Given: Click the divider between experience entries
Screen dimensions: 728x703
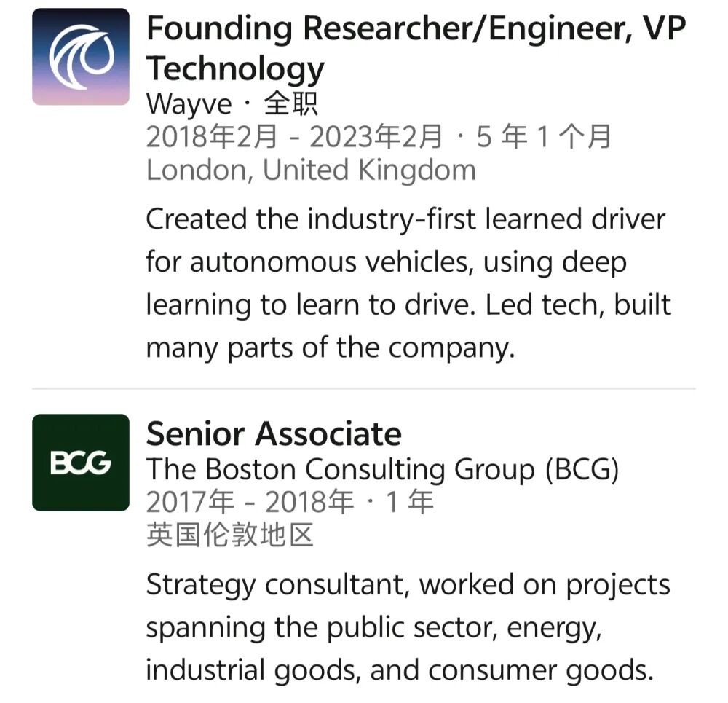Looking at the screenshot, I should coord(363,388).
